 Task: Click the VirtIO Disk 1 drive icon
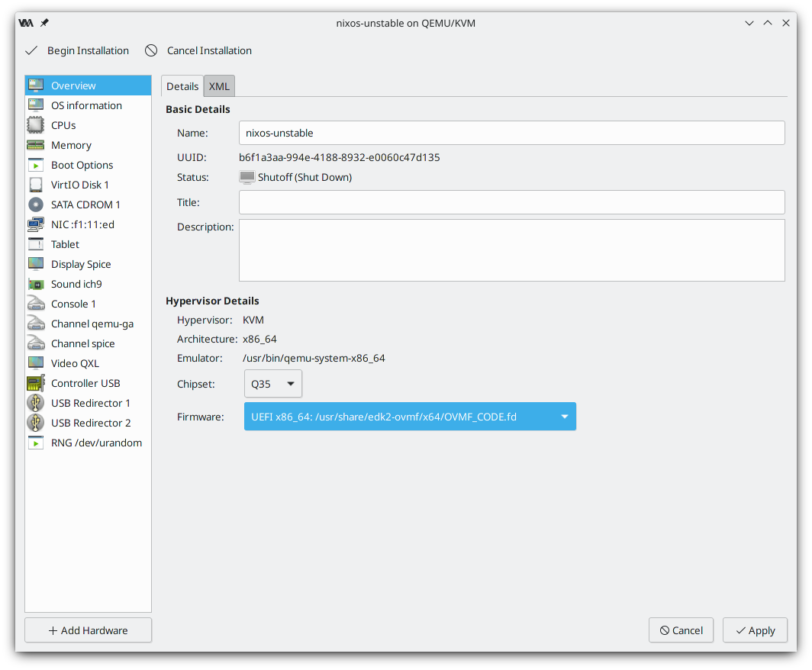(36, 185)
